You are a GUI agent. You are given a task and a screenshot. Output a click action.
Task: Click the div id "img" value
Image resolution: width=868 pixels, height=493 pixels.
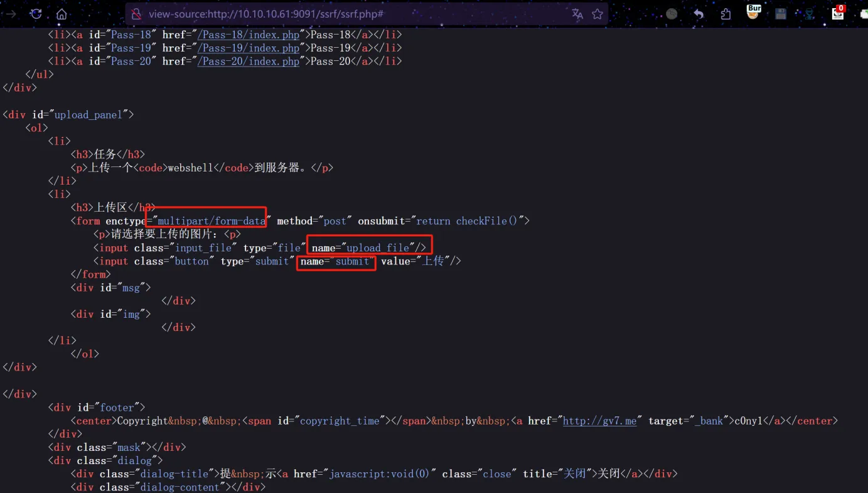(131, 314)
